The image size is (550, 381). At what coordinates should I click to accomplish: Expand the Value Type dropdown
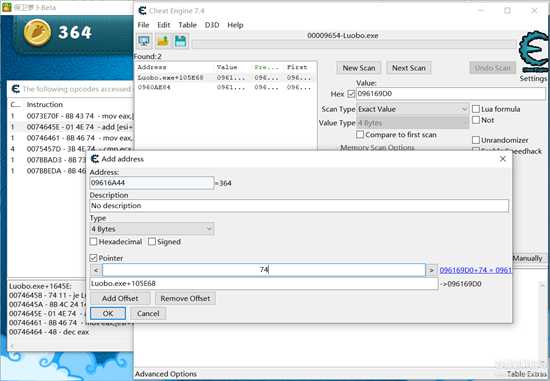pos(412,123)
